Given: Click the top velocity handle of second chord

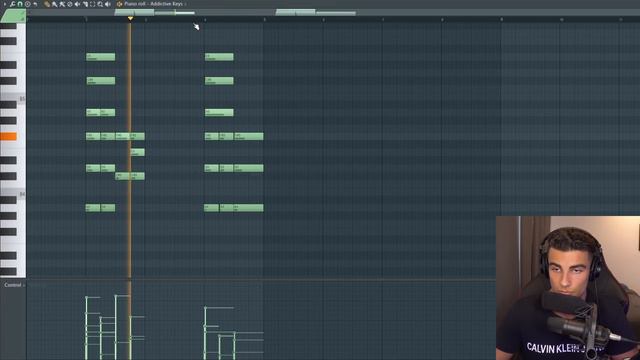Looking at the screenshot, I should tap(205, 308).
